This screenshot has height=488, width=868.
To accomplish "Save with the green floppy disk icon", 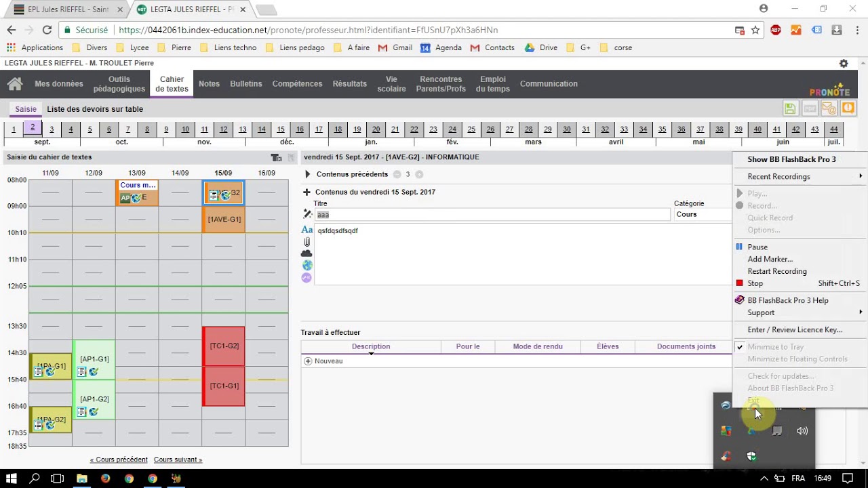I will click(x=790, y=108).
